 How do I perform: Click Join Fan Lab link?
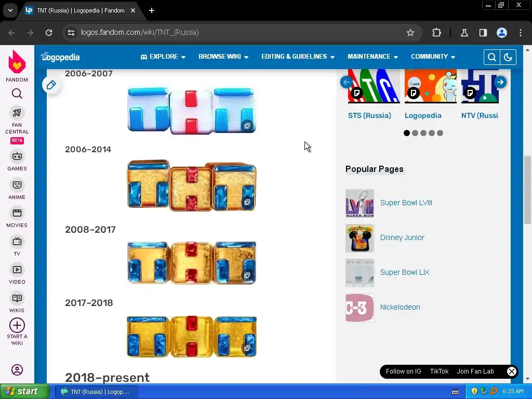[x=475, y=371]
